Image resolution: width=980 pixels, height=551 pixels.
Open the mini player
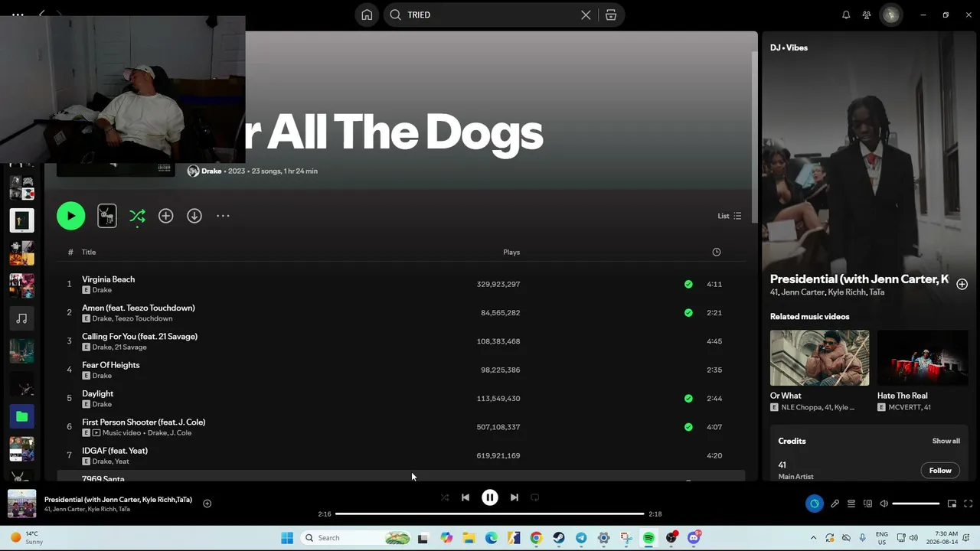coord(952,504)
